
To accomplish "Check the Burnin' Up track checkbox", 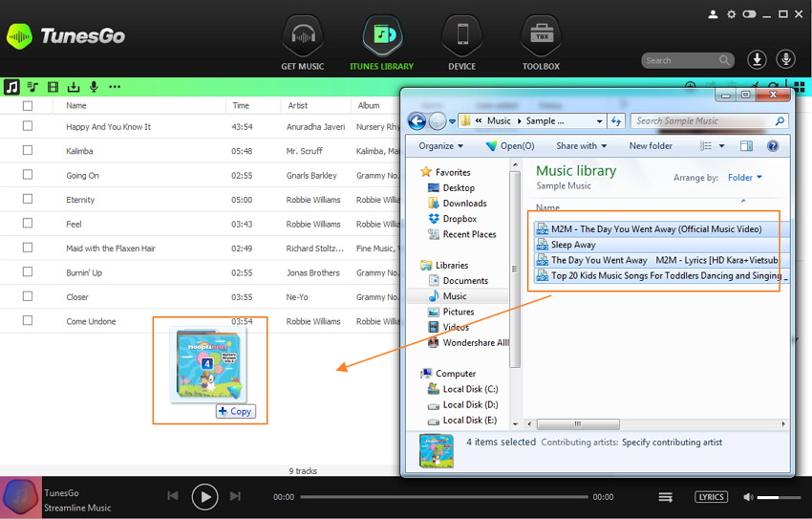I will click(x=28, y=272).
